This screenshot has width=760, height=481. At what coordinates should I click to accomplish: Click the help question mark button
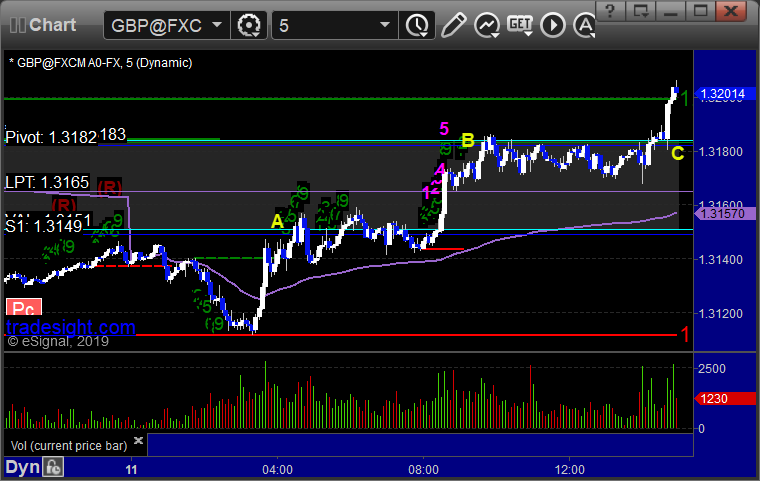(x=610, y=11)
